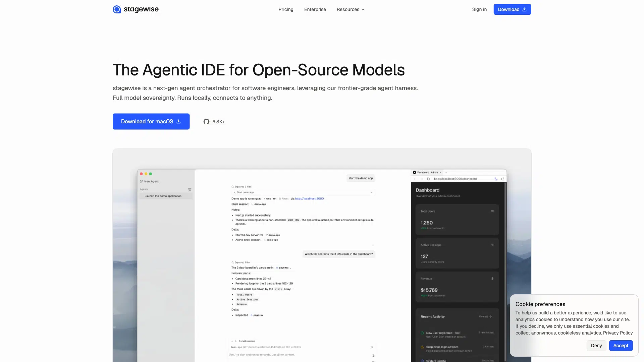
Task: Click Download for macOS button
Action: point(151,121)
